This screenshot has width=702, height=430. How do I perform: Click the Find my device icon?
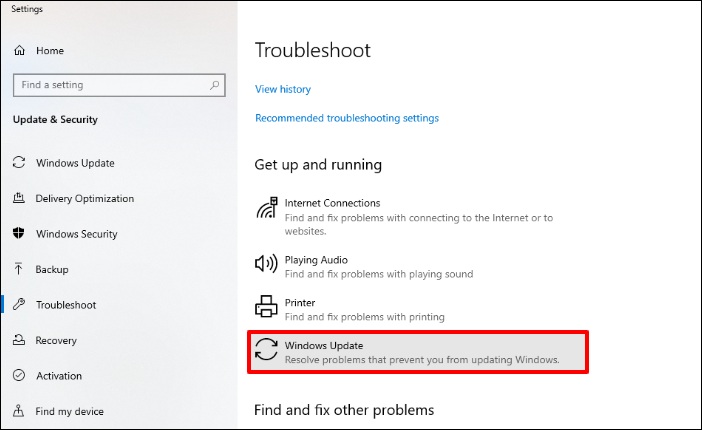18,411
